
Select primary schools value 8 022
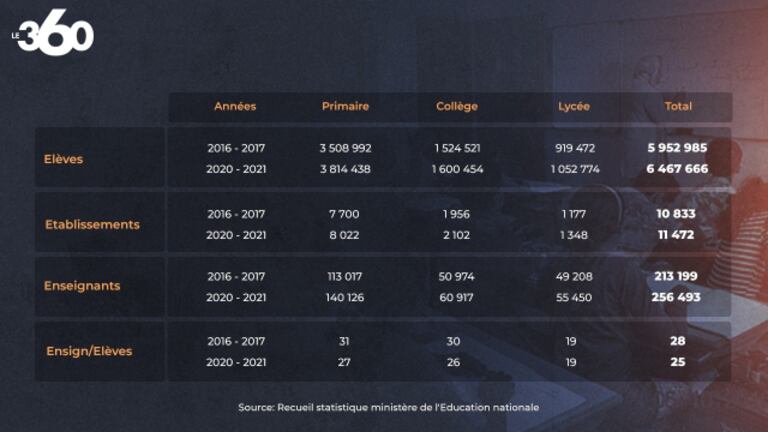(x=345, y=235)
